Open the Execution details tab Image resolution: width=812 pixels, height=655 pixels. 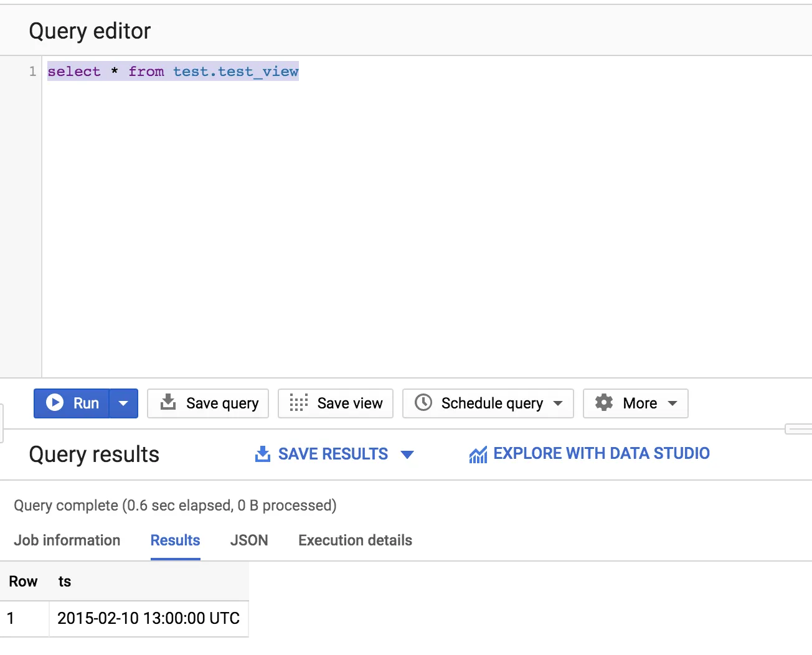[355, 540]
